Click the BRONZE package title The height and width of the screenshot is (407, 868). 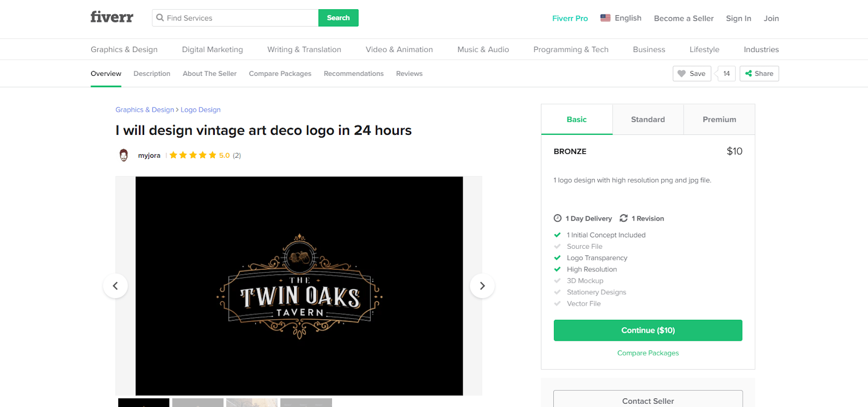(x=570, y=152)
